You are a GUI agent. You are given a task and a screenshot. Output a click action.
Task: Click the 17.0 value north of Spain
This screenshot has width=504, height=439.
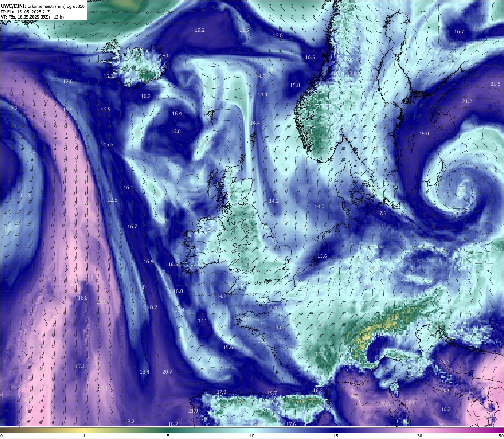[x=221, y=392]
